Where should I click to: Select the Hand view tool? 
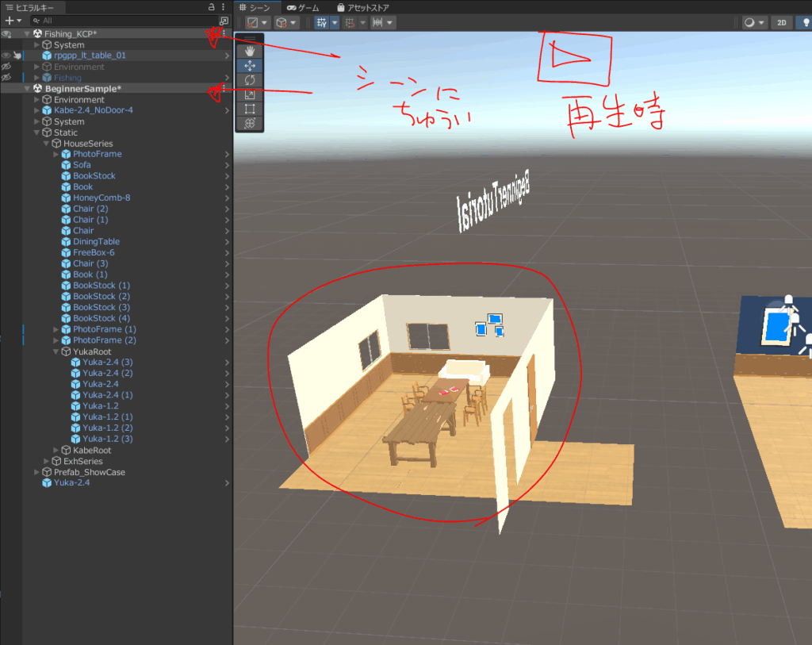point(249,50)
